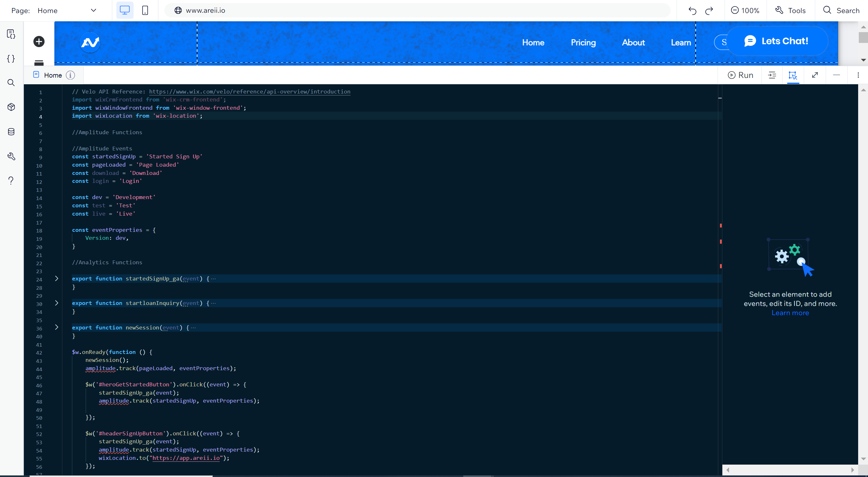Toggle the properties and events panel
Image resolution: width=868 pixels, height=477 pixels.
(x=793, y=75)
